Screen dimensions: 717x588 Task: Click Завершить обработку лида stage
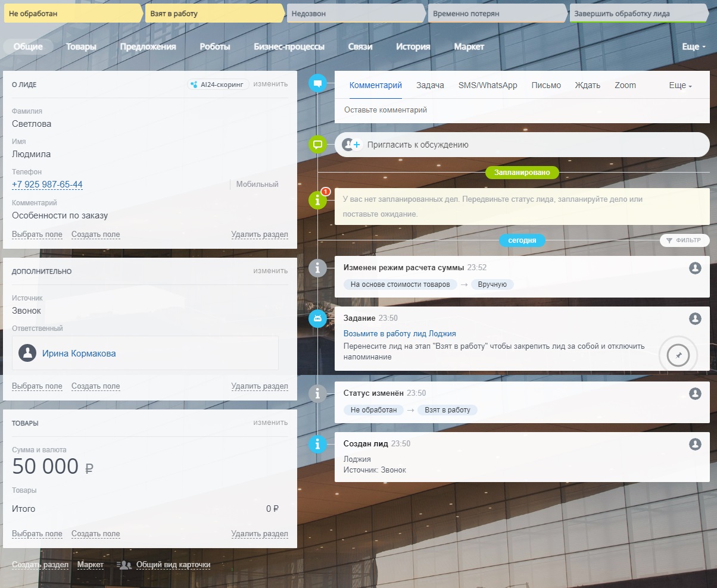click(640, 13)
